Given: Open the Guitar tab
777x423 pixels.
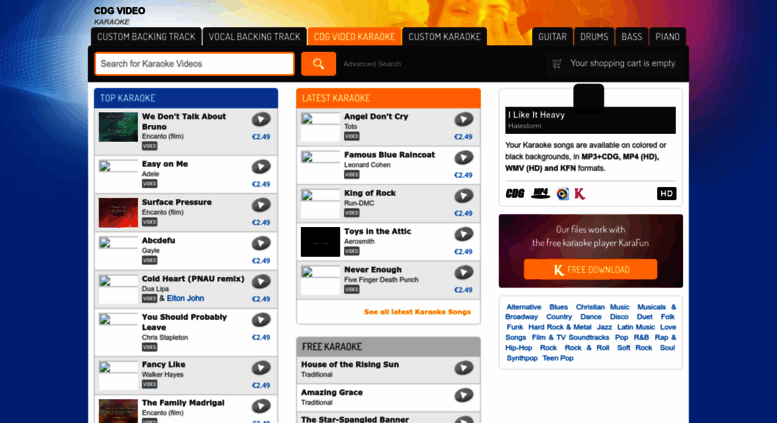Looking at the screenshot, I should point(553,37).
